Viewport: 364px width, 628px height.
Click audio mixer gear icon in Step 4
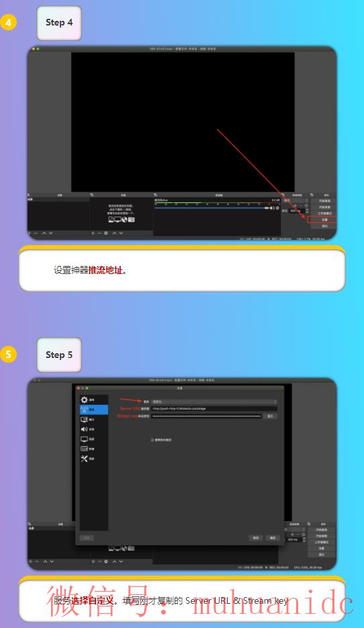point(277,208)
